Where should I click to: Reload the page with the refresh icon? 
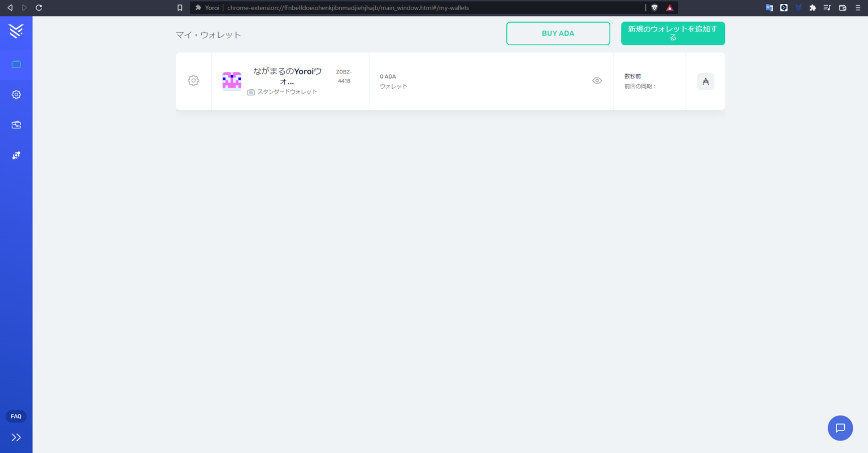pos(39,8)
